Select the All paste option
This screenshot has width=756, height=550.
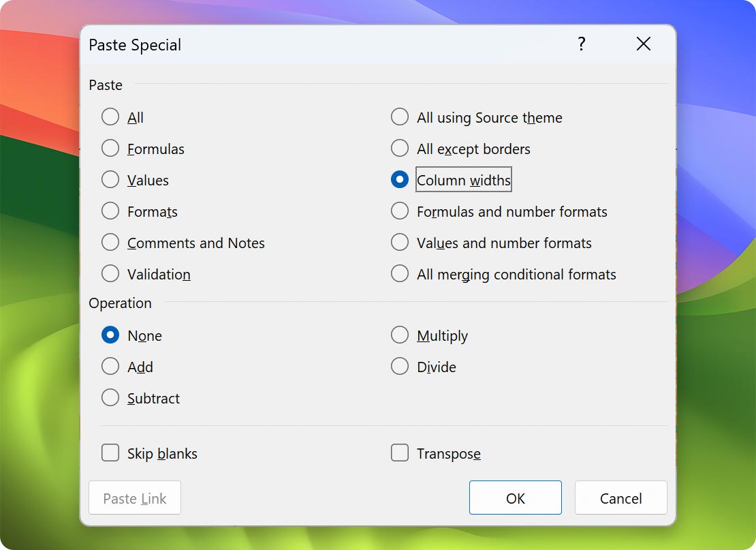click(x=110, y=117)
